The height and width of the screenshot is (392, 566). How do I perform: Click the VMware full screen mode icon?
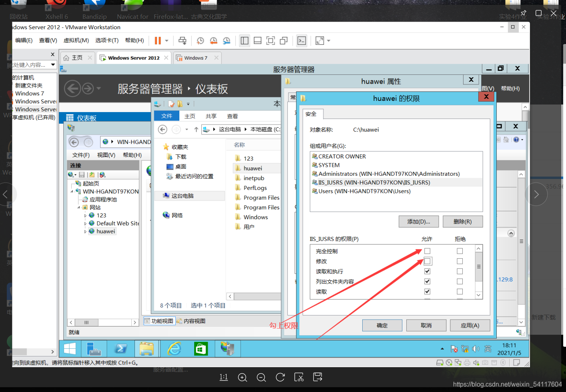[271, 40]
